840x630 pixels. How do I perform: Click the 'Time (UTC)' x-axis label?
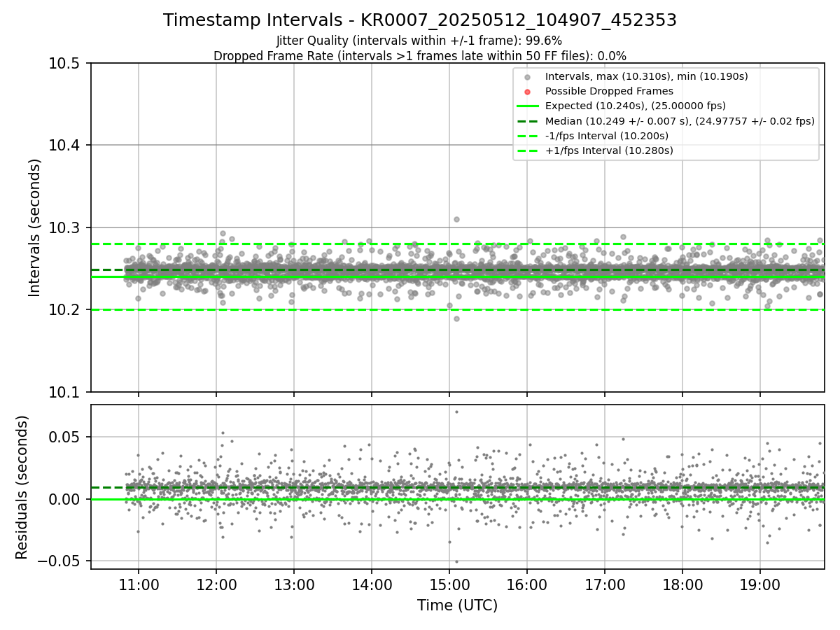point(457,605)
